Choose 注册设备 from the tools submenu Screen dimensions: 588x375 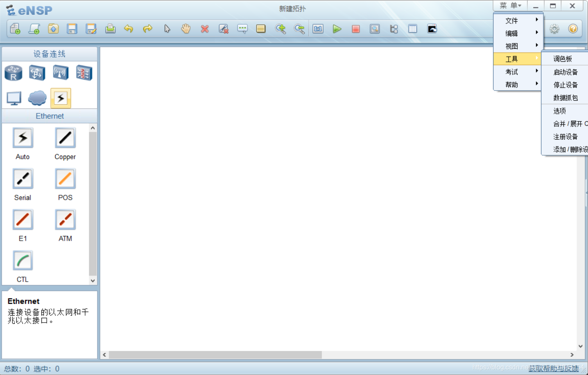[x=565, y=137]
